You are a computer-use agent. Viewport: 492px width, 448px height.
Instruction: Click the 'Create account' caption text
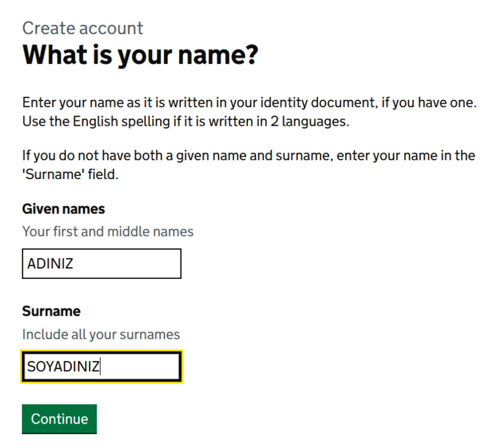pyautogui.click(x=83, y=28)
